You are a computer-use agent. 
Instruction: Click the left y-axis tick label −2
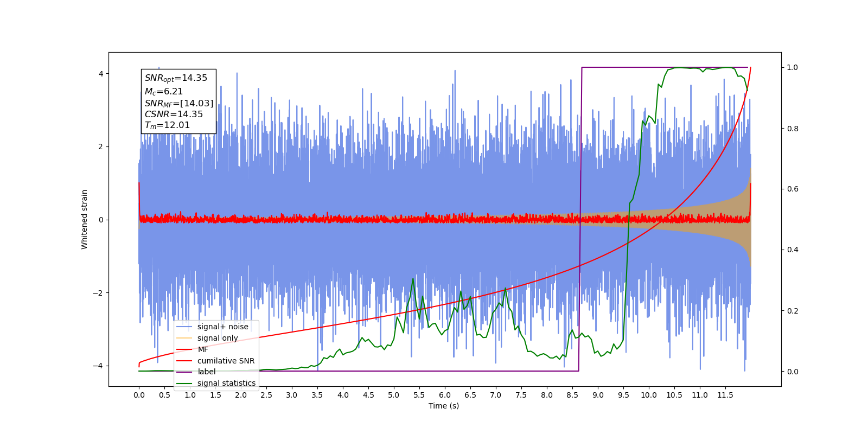click(97, 293)
